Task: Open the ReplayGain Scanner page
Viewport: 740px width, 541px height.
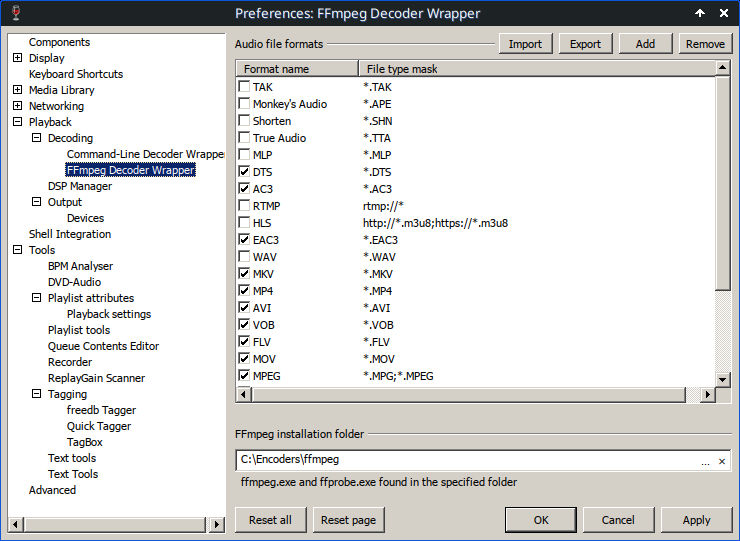Action: [x=96, y=378]
